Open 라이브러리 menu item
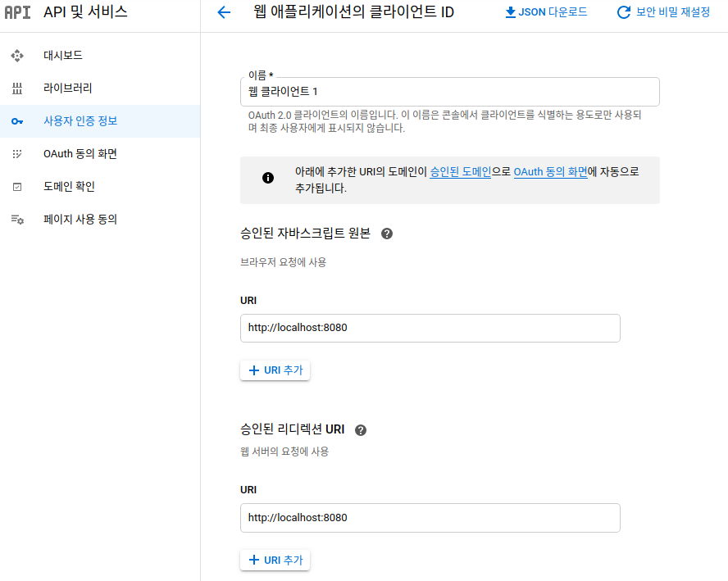This screenshot has width=728, height=581. [x=68, y=89]
